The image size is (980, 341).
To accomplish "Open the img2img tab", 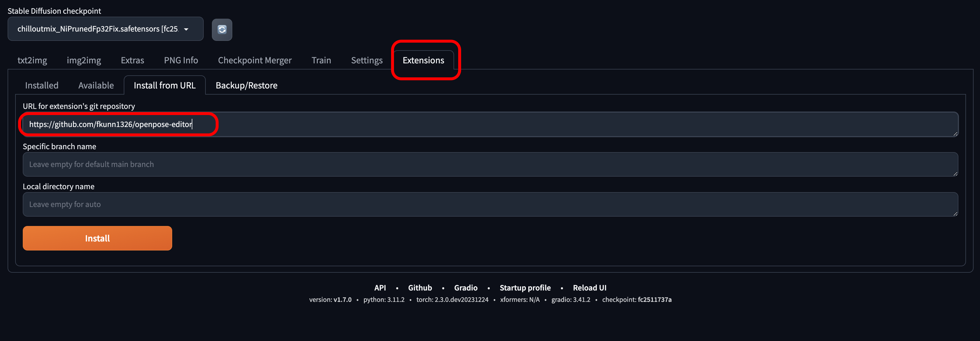I will pos(84,60).
